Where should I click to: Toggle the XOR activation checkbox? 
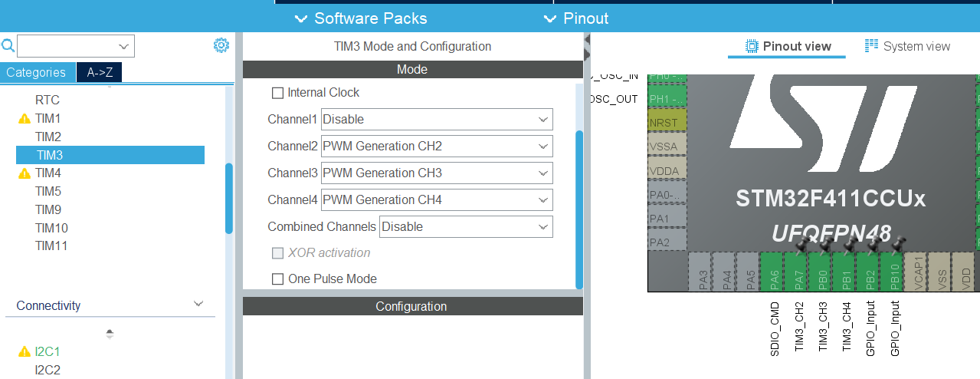tap(277, 253)
